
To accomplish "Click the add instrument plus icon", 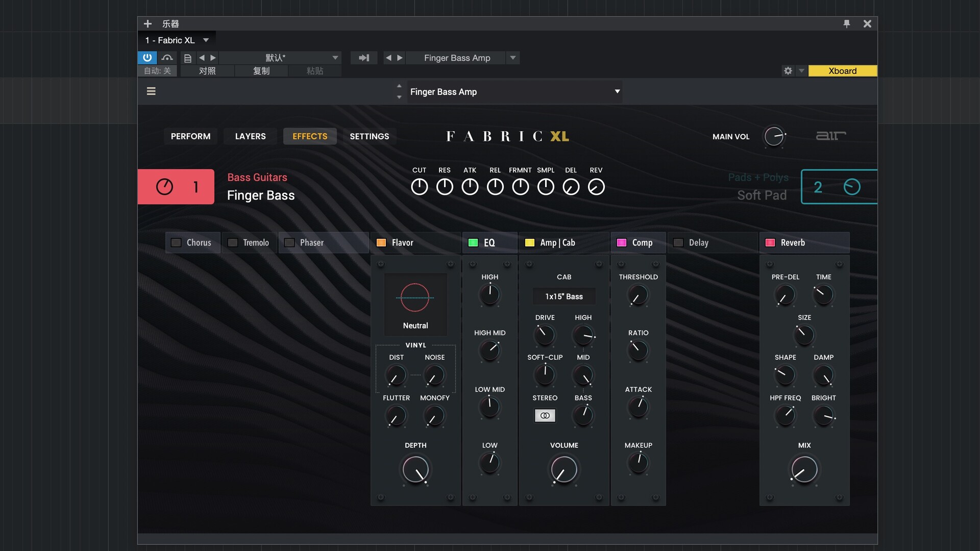I will [148, 23].
